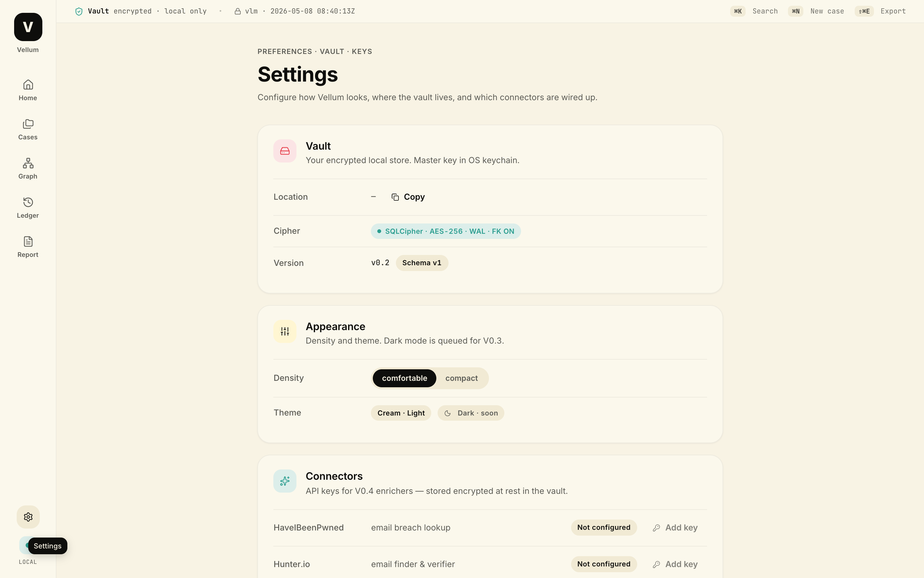
Task: Open the Graph view
Action: tap(28, 169)
